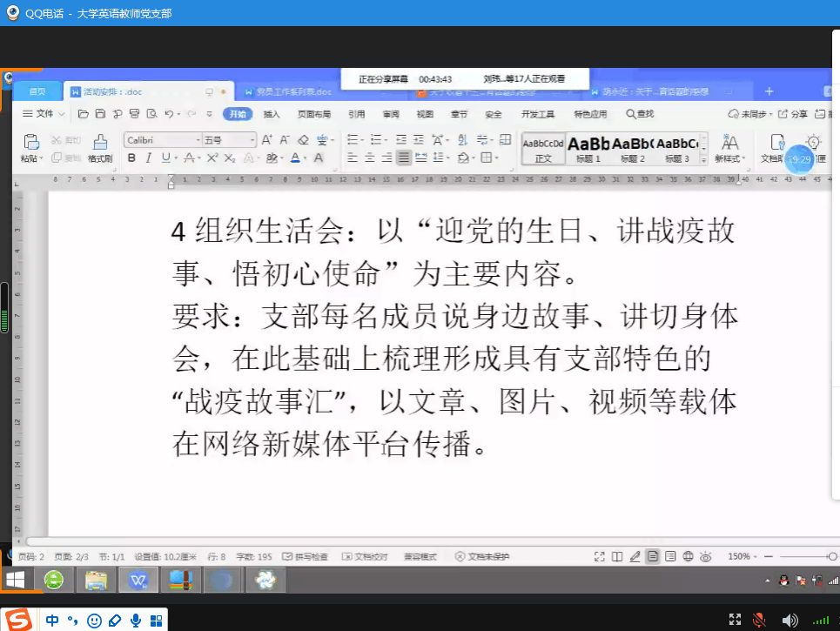840x631 pixels.
Task: Apply the text highlight color
Action: click(x=272, y=158)
